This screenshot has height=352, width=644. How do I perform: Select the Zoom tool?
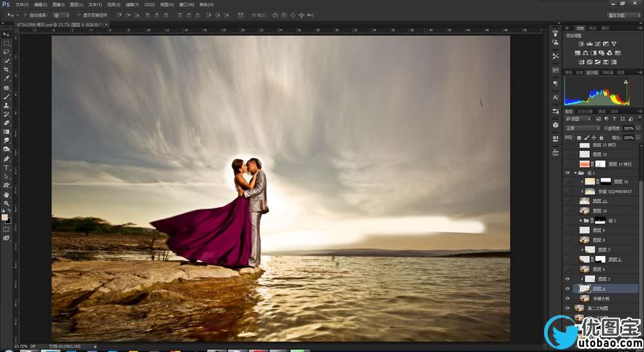tap(6, 203)
